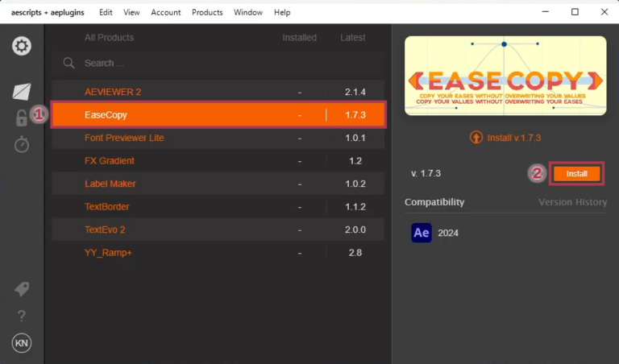The height and width of the screenshot is (364, 619).
Task: Open the stopwatch trials icon
Action: (22, 144)
